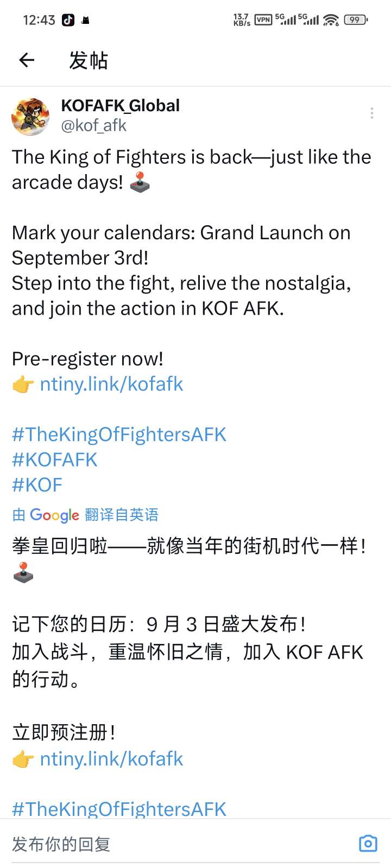Viewport: 391px width, 868px height.
Task: Tap the camera icon in reply bar
Action: (x=368, y=844)
